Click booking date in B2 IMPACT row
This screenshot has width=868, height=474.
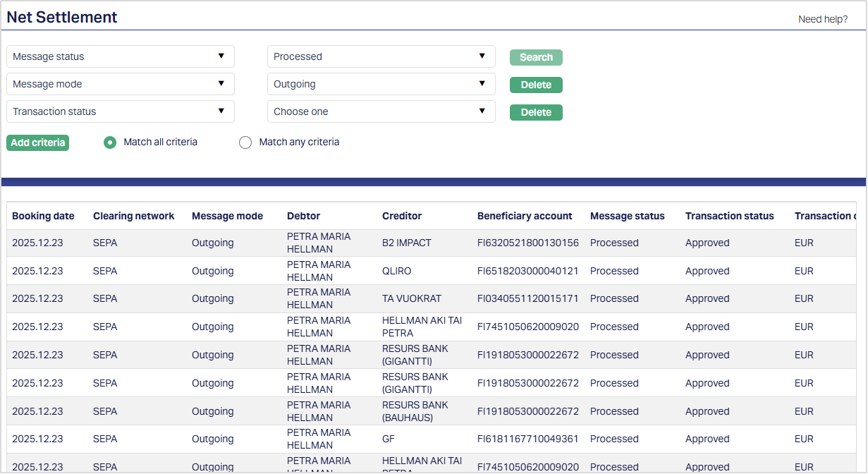click(37, 243)
